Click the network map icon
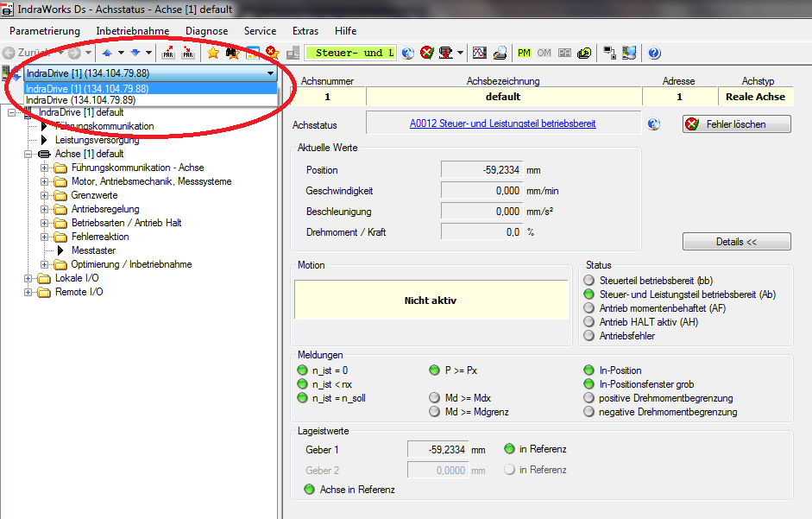The width and height of the screenshot is (812, 519). [x=629, y=53]
